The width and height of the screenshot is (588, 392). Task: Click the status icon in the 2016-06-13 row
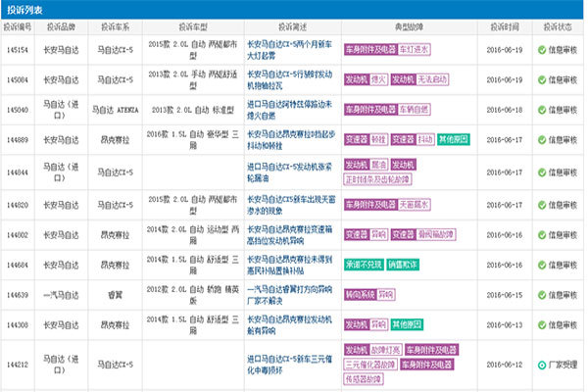click(x=542, y=325)
